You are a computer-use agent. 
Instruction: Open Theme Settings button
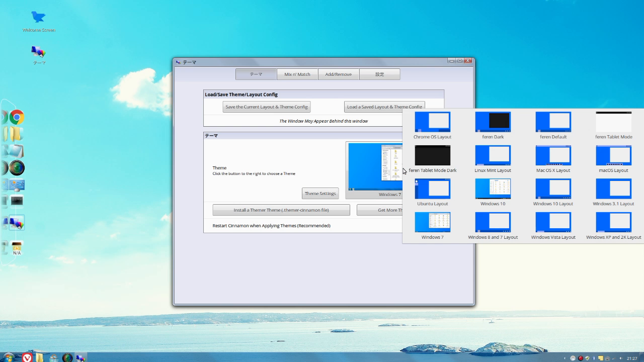(320, 194)
